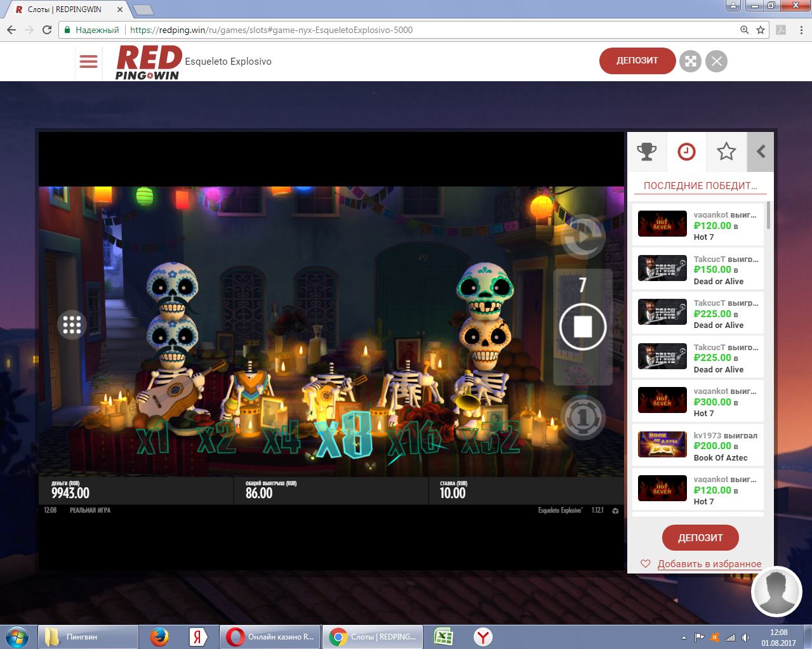Open the Yandex Я taskbar icon

[x=198, y=637]
